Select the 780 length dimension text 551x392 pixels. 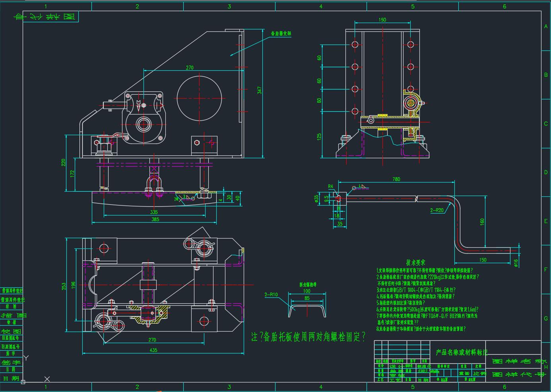click(x=396, y=179)
